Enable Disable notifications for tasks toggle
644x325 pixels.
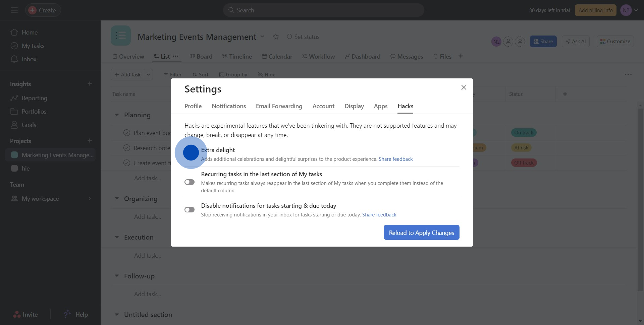click(x=190, y=210)
